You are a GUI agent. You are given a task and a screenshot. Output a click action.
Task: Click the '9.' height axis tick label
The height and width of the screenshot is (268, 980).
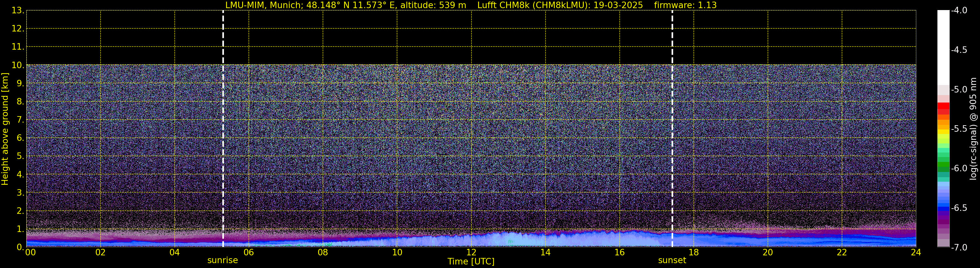tap(20, 83)
